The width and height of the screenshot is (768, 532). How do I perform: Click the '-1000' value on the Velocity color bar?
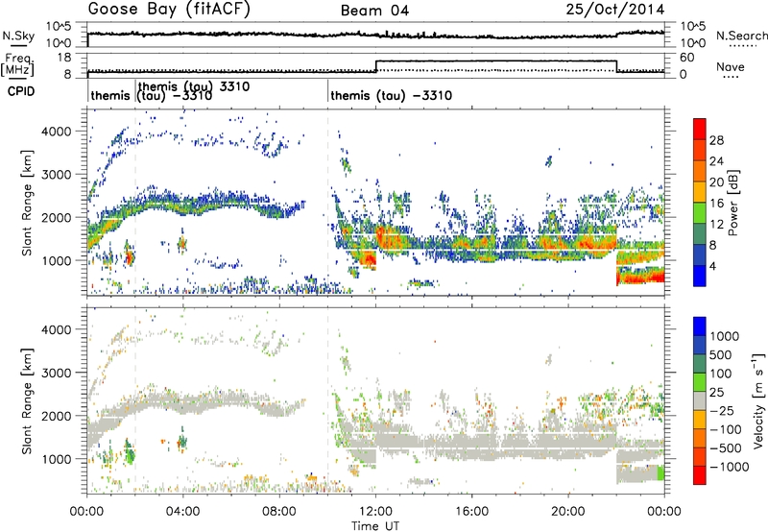click(x=730, y=467)
